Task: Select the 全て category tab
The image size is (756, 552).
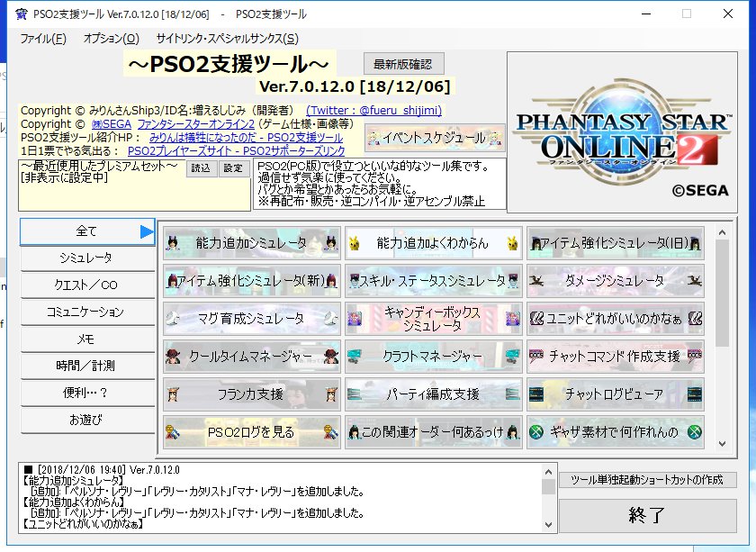Action: [x=87, y=231]
